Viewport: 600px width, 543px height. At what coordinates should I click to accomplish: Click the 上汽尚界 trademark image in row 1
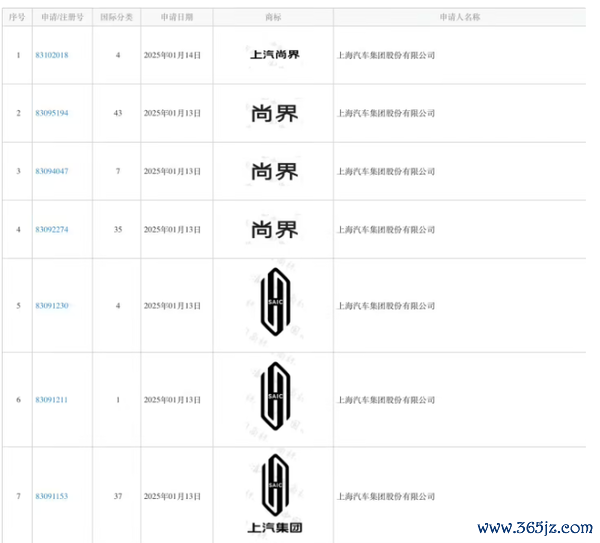tap(275, 55)
